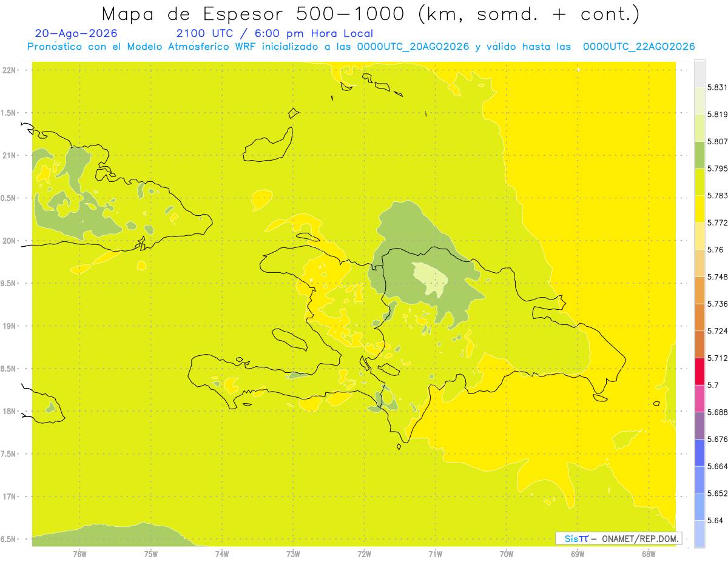Click the legend value 5.748
This screenshot has width=728, height=562.
[718, 277]
